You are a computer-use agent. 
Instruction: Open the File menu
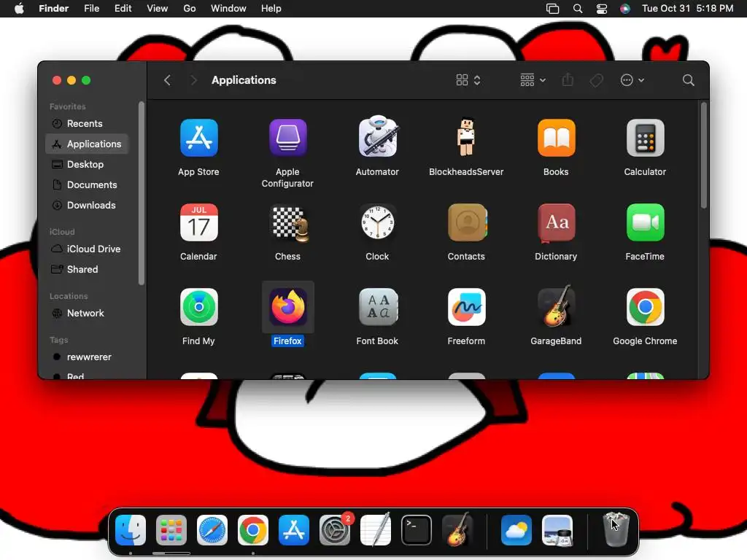[91, 9]
